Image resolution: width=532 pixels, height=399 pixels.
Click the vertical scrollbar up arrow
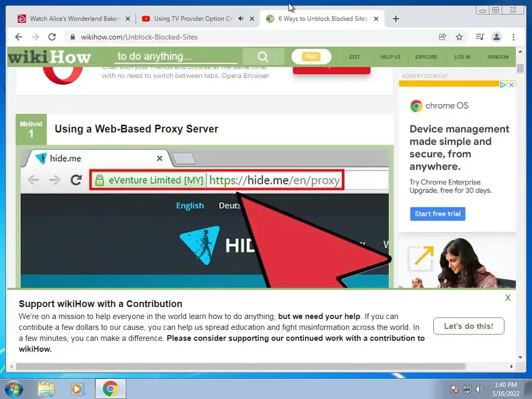pyautogui.click(x=521, y=51)
